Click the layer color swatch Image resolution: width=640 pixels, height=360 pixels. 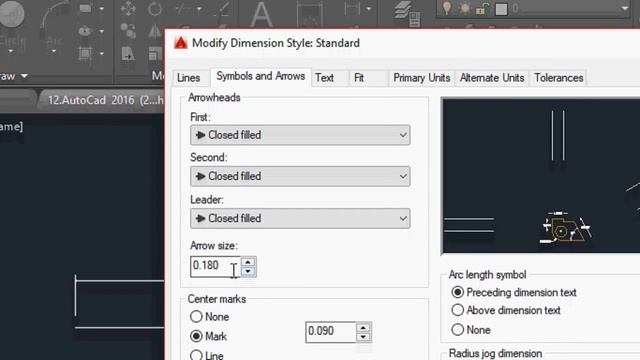501,9
